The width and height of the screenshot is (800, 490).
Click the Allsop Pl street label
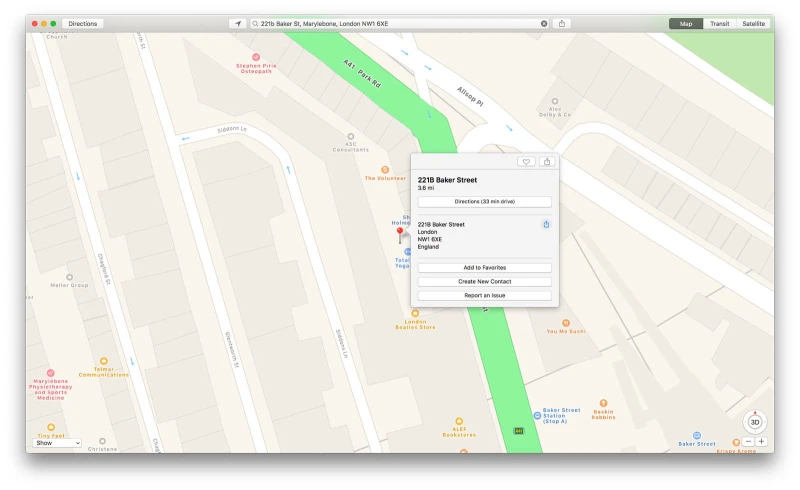click(x=470, y=96)
